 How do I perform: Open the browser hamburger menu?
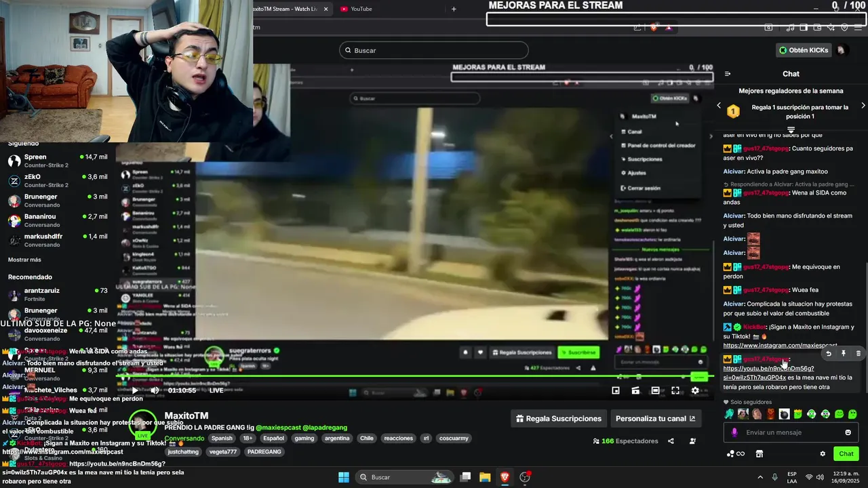859,28
